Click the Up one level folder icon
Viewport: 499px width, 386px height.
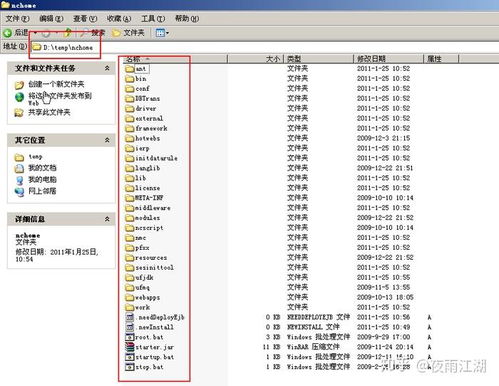[68, 33]
